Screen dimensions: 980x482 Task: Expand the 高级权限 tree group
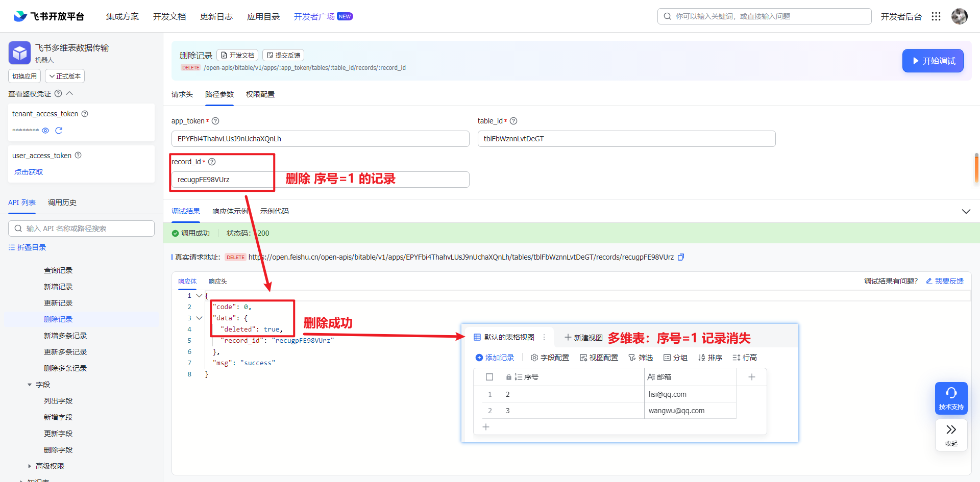tap(30, 466)
